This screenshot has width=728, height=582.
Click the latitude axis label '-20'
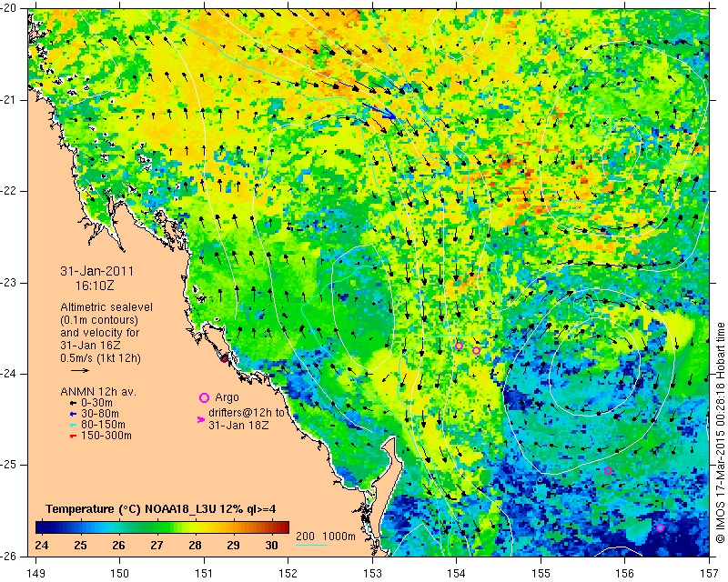point(9,9)
